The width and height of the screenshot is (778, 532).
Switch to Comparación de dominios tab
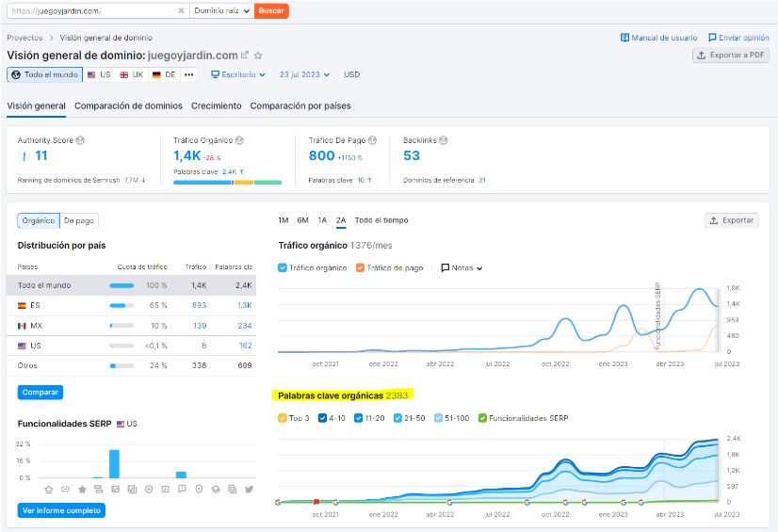pos(128,105)
